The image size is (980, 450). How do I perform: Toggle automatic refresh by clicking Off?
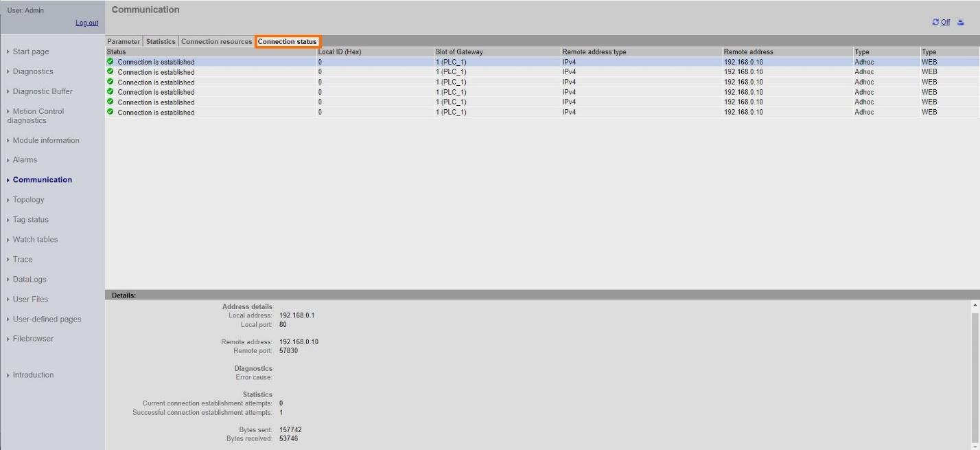945,21
